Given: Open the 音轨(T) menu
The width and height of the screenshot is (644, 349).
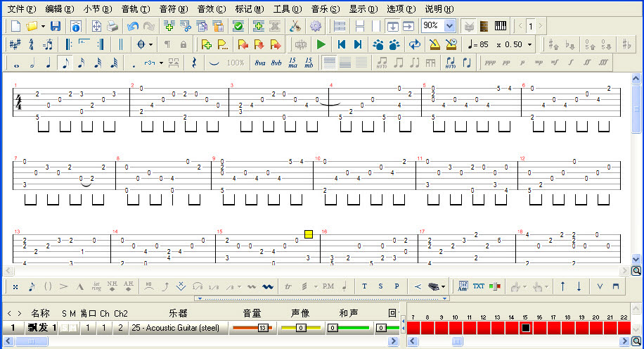Looking at the screenshot, I should click(136, 8).
